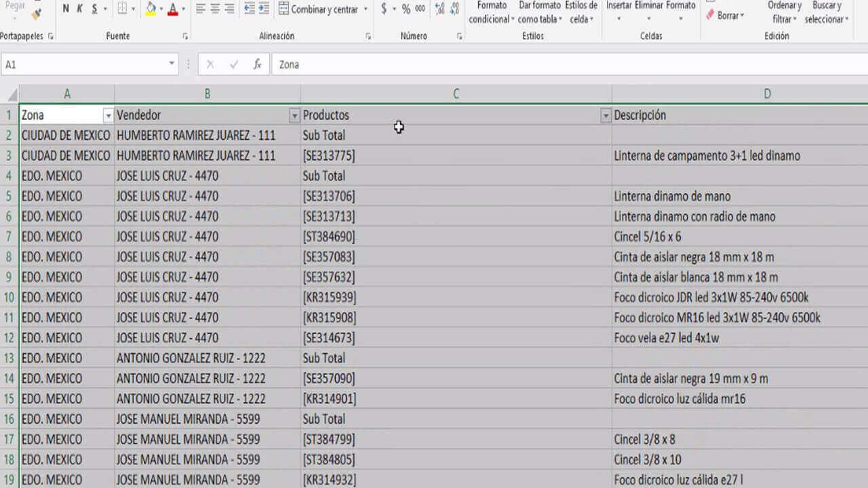Open Alineación dialog launcher
This screenshot has height=488, width=868.
(x=368, y=36)
